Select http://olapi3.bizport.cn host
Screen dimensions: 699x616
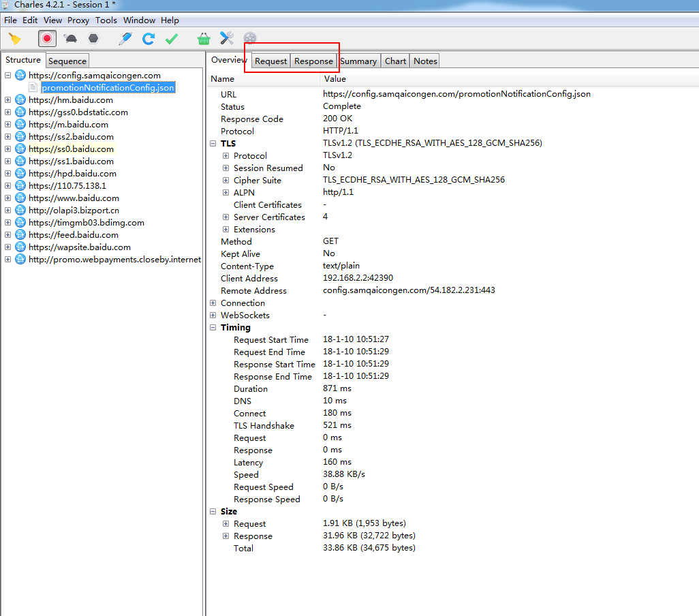pyautogui.click(x=74, y=211)
